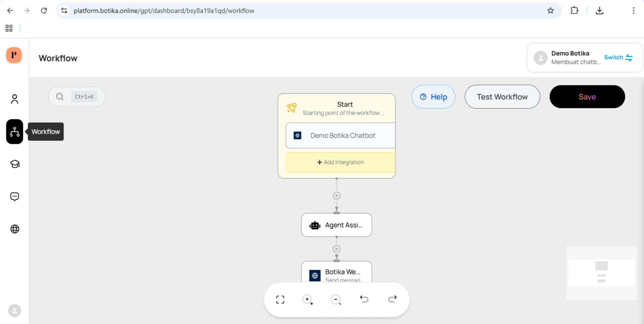Click the redo arrow icon on the canvas toolbar
644x324 pixels.
tap(393, 299)
